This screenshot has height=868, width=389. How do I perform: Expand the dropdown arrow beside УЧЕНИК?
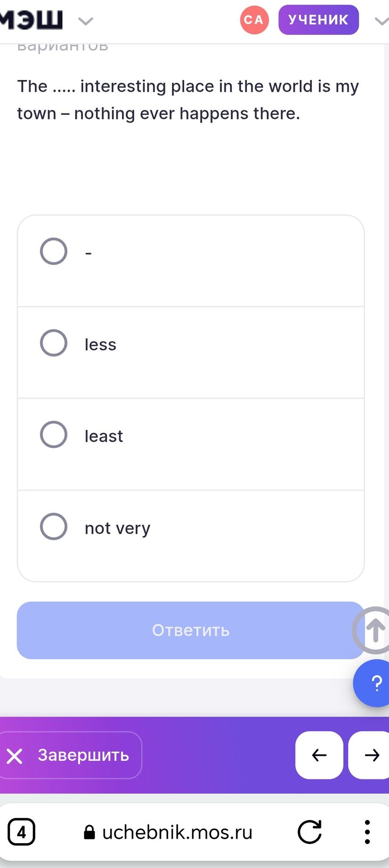click(381, 21)
